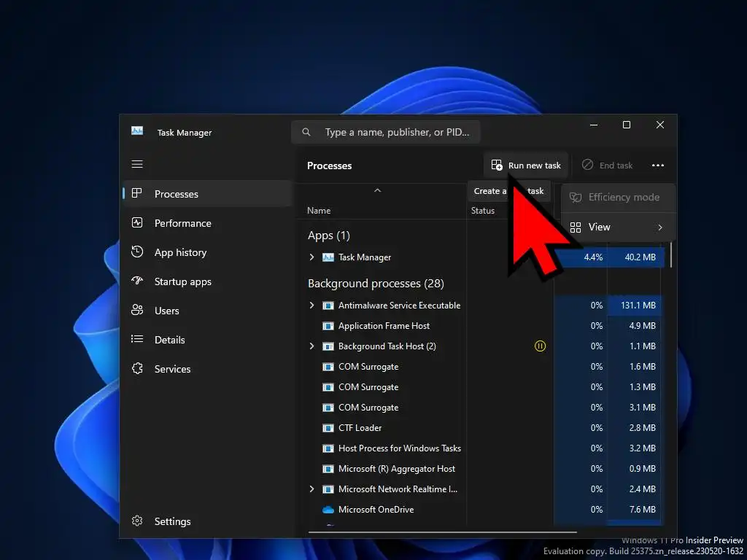
Task: Expand Background Task Host (2)
Action: tap(311, 346)
